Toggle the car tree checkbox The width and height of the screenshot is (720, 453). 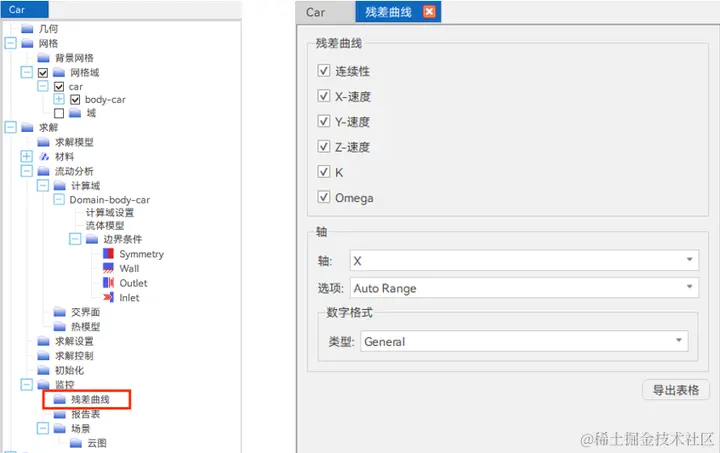click(59, 87)
